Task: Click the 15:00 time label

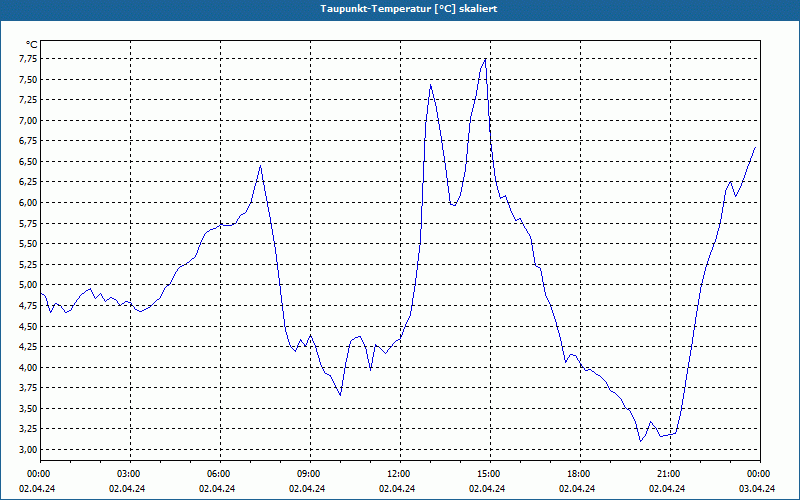Action: pos(490,474)
